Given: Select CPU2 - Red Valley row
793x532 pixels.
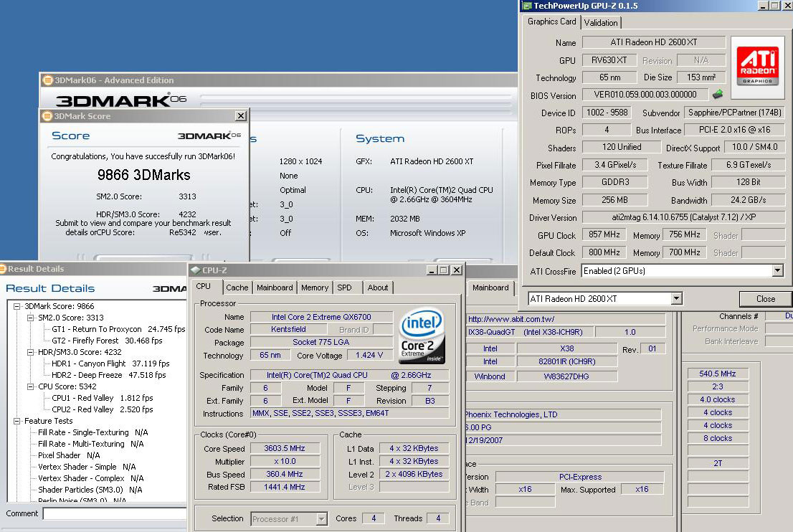Looking at the screenshot, I should 102,409.
